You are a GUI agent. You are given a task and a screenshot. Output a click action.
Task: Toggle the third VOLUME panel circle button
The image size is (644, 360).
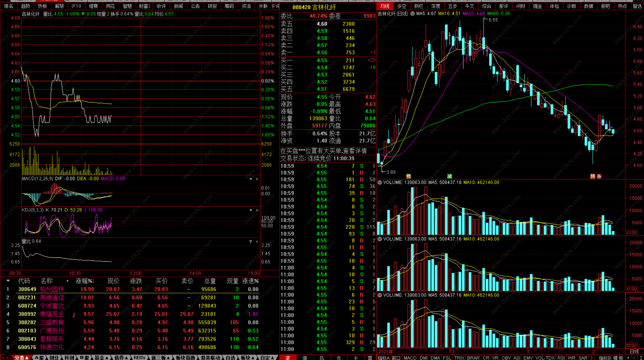click(x=380, y=295)
